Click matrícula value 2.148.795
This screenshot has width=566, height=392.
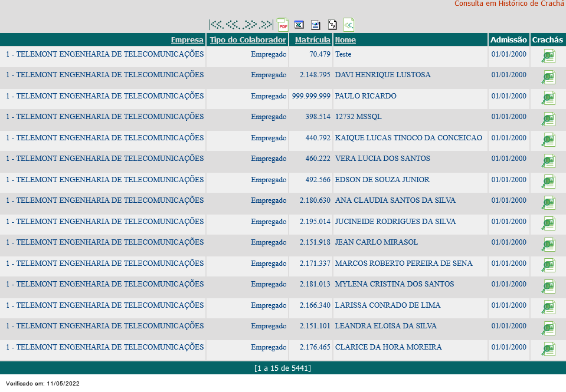point(315,75)
